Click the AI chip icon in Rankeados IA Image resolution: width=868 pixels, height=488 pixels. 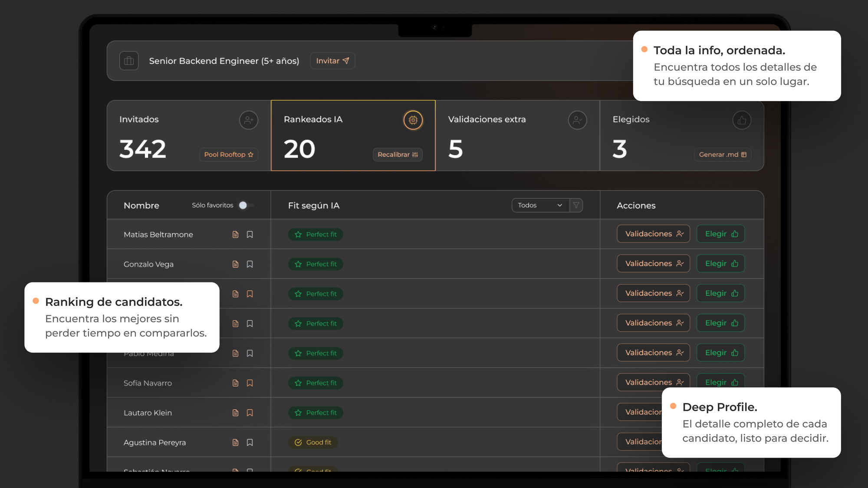click(413, 120)
